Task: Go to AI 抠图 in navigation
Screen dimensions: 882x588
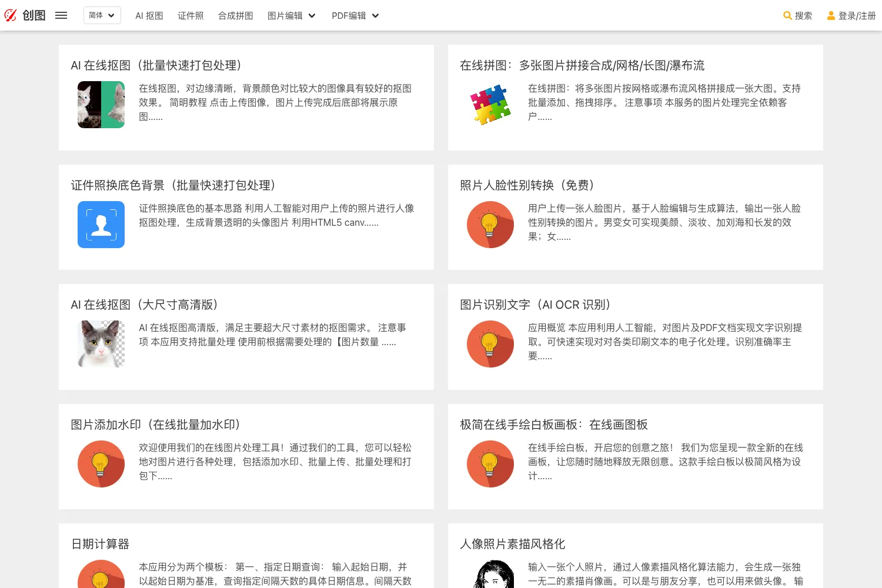Action: 149,16
